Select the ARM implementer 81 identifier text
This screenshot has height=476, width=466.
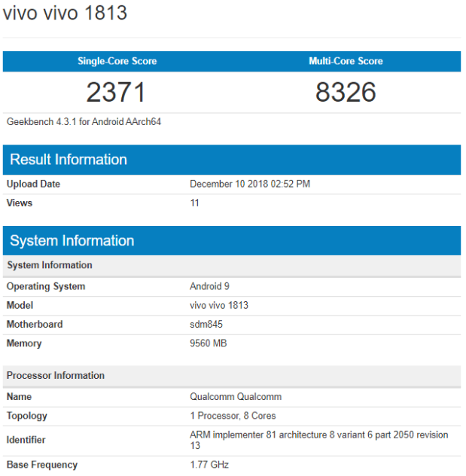319,440
